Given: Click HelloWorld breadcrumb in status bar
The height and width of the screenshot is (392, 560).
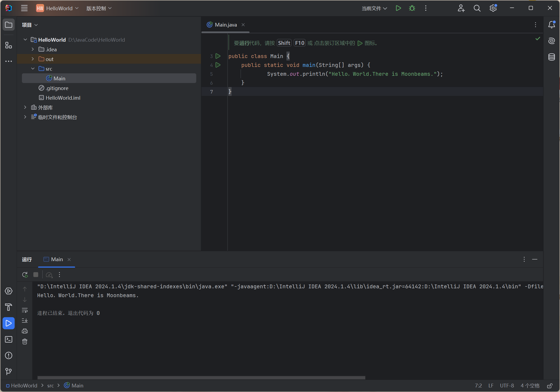Looking at the screenshot, I should point(22,386).
